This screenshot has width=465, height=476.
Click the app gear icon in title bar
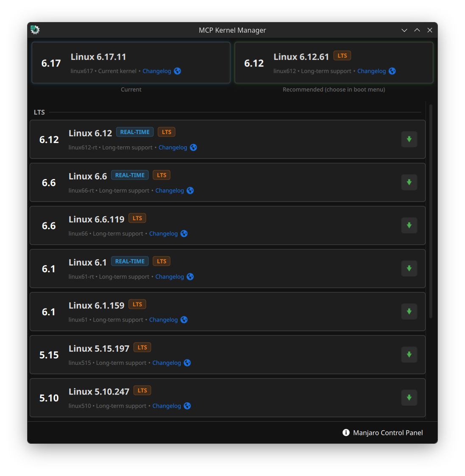[x=35, y=30]
